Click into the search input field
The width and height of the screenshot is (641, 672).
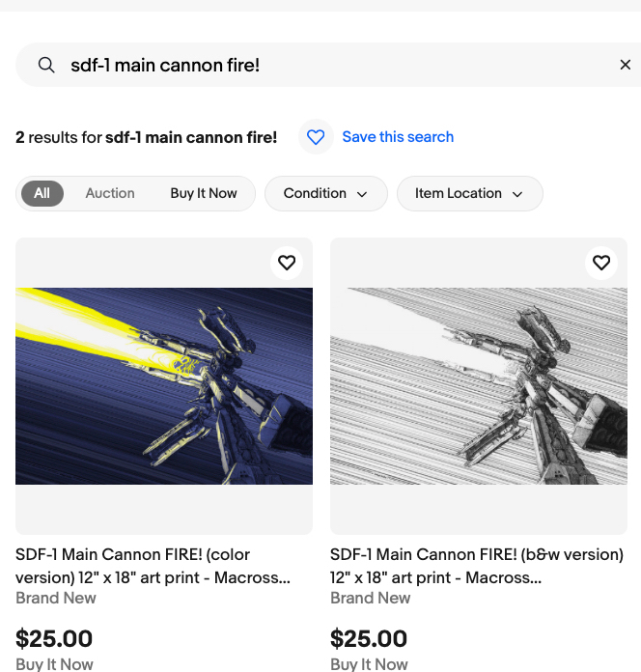[x=328, y=65]
